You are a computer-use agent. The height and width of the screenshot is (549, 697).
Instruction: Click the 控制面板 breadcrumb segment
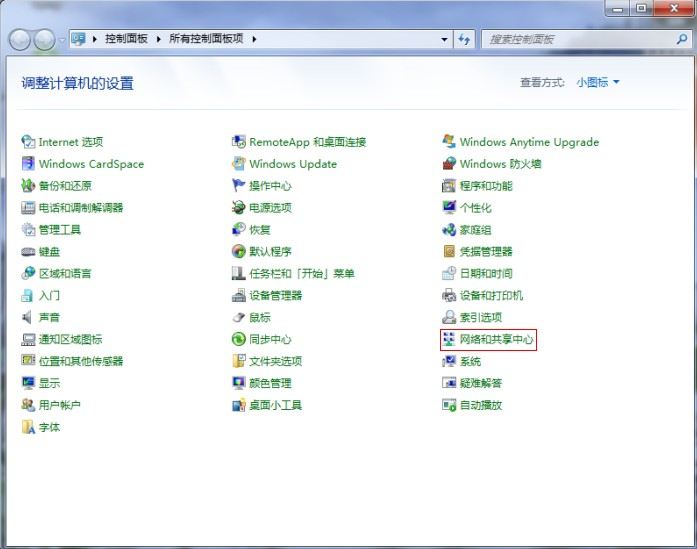click(x=126, y=39)
